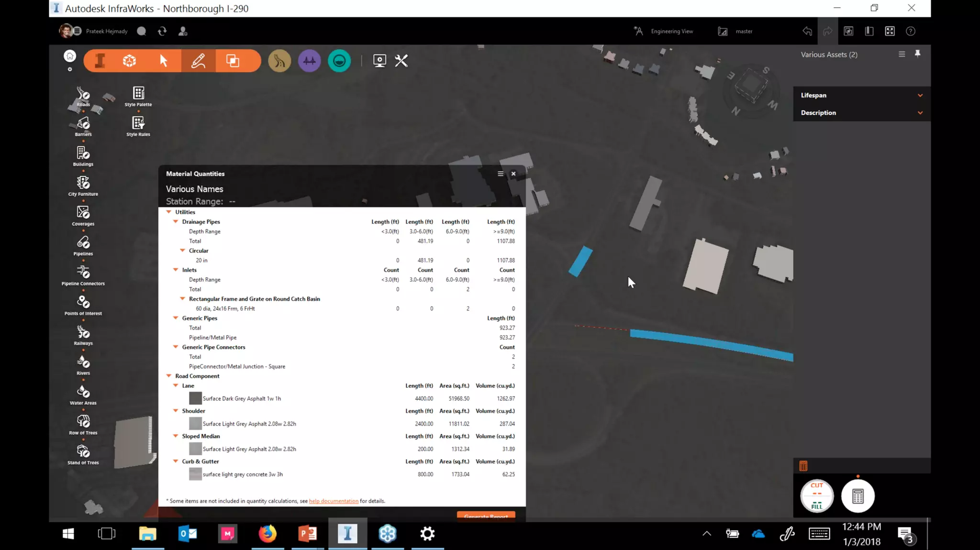Open Firefox from the taskbar

(267, 533)
